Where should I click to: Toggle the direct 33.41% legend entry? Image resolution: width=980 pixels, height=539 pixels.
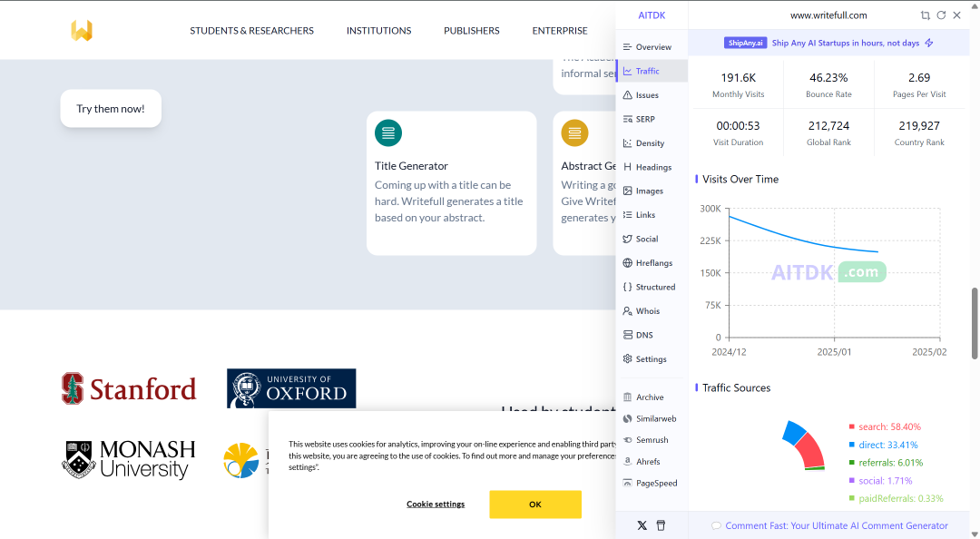(x=883, y=446)
